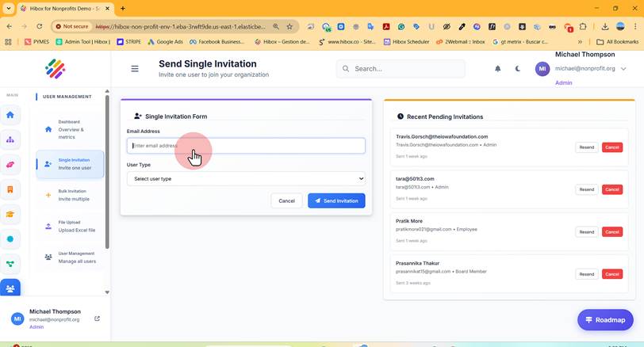Resend invitation to tara@501t3.com
Image resolution: width=644 pixels, height=347 pixels.
(587, 189)
